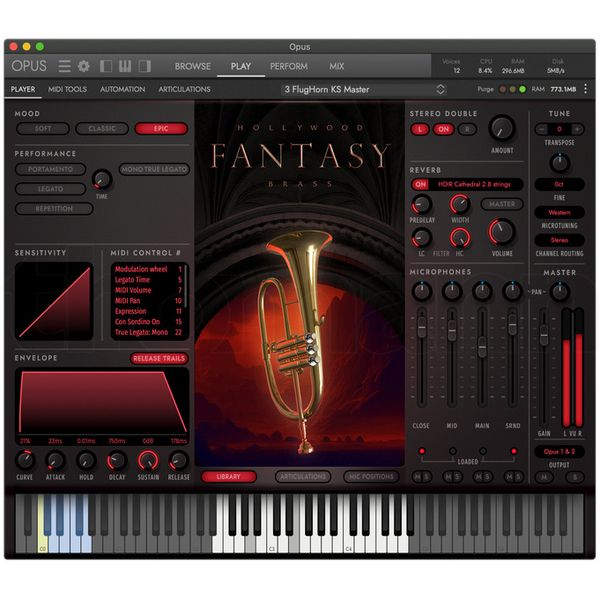
Task: Enable Portamento performance mode
Action: 51,169
